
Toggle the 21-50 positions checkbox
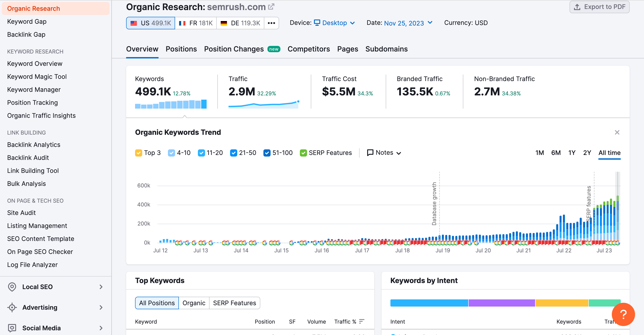(233, 153)
